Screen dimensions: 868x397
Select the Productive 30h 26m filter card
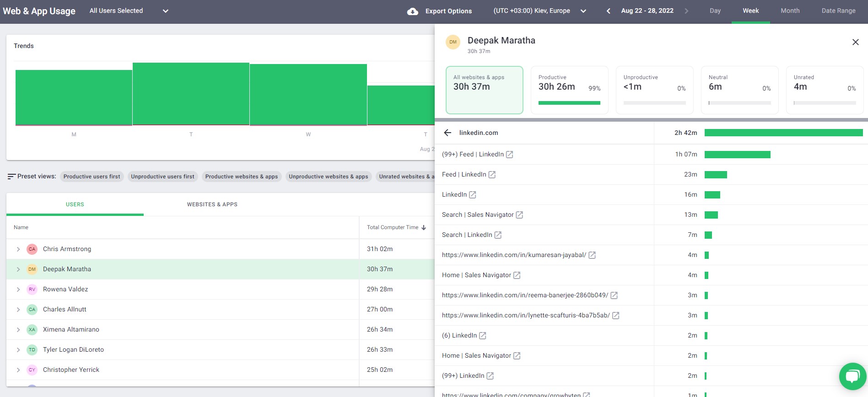tap(569, 90)
